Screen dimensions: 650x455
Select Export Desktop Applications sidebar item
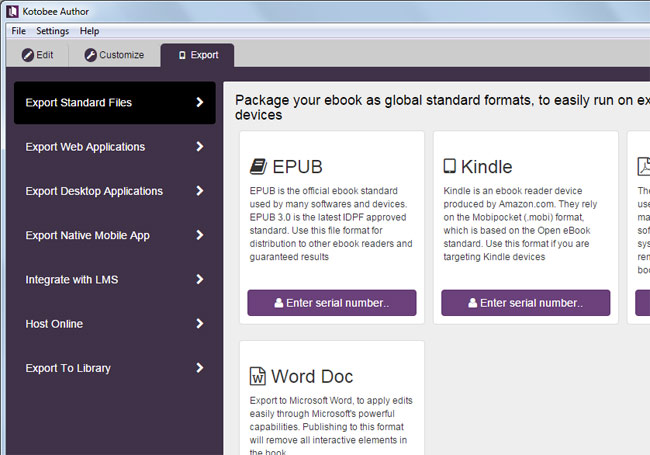[x=115, y=191]
